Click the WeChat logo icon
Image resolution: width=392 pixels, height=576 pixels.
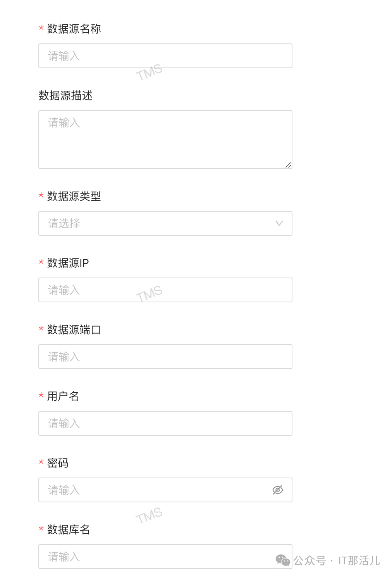tap(283, 560)
